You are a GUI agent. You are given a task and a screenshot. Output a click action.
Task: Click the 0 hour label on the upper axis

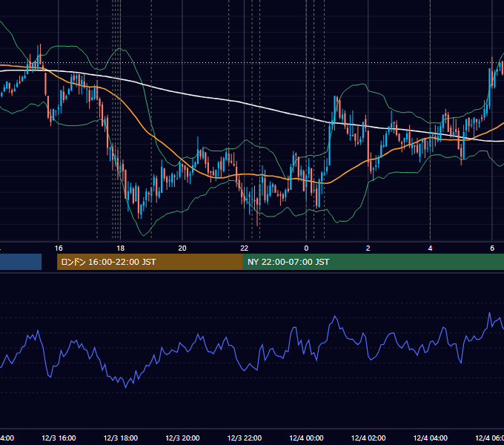pos(306,248)
